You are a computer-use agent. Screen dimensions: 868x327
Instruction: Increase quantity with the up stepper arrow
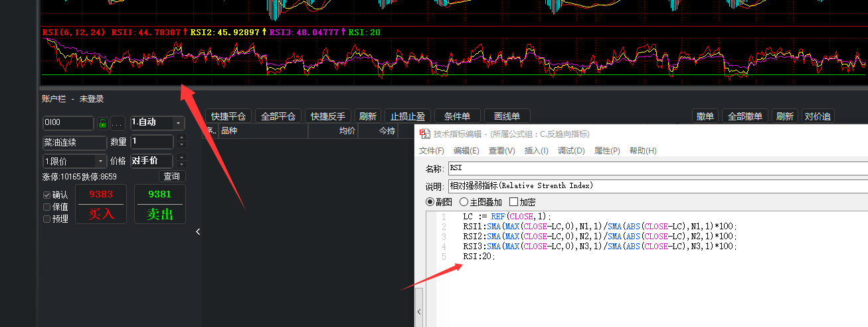tap(182, 138)
